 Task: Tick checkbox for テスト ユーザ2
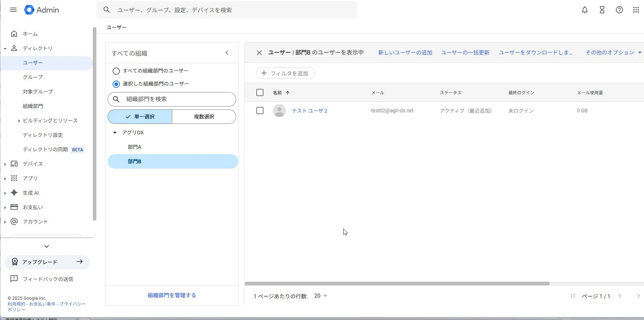coord(260,111)
